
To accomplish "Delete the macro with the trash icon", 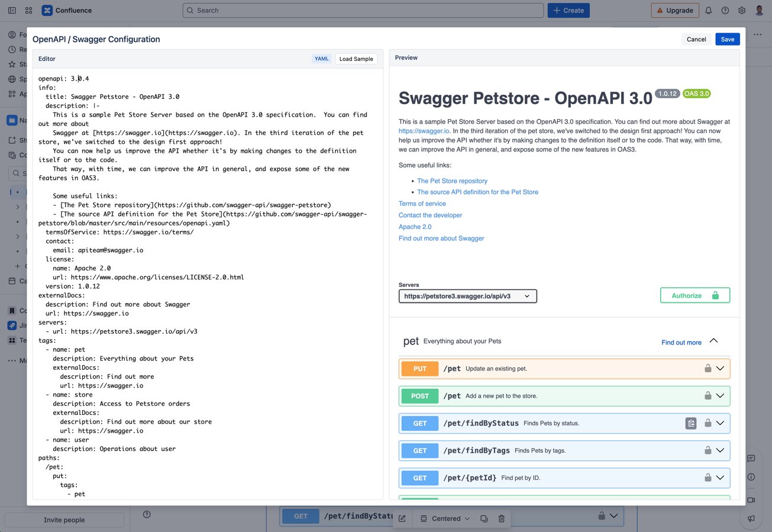I will pos(501,518).
